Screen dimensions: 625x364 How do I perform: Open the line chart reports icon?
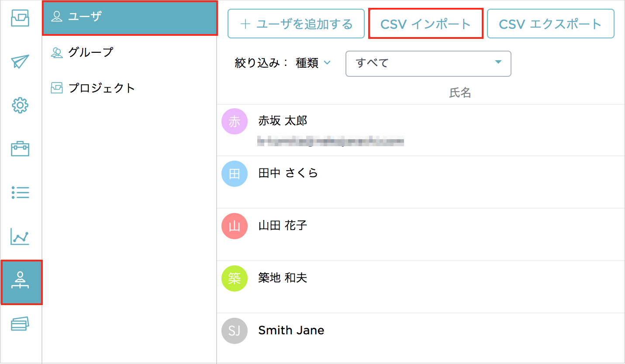20,237
